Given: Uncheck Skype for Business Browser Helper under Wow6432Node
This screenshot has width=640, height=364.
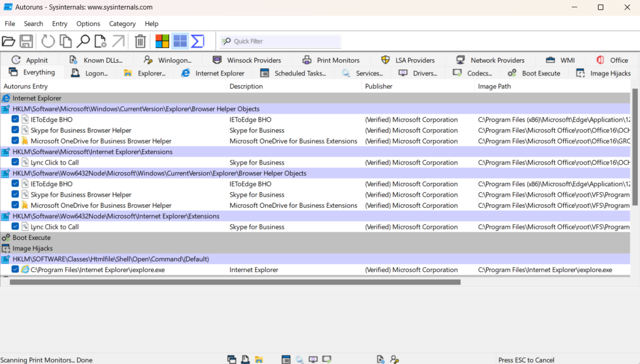Looking at the screenshot, I should [x=15, y=195].
